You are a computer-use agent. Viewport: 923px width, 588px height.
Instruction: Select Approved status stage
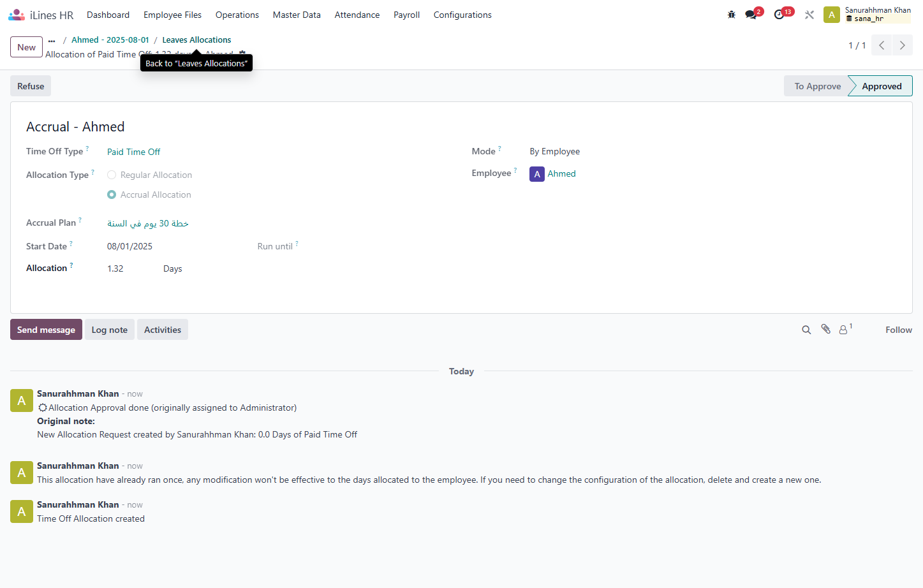tap(882, 86)
